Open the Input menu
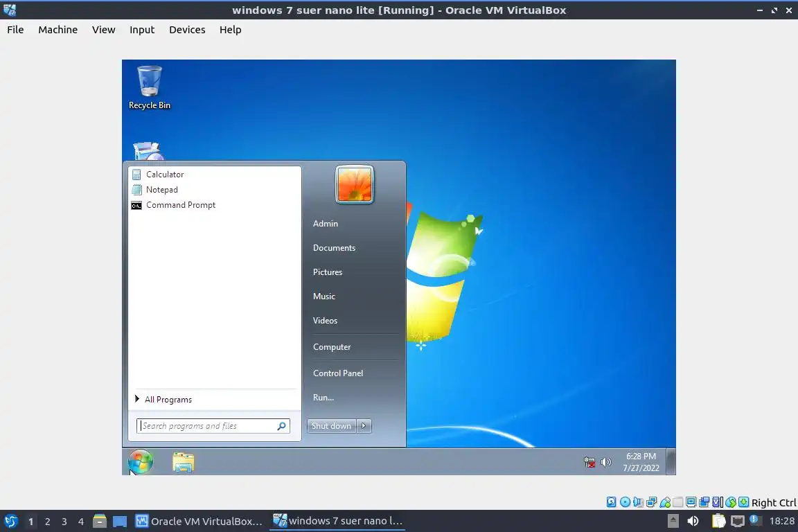The image size is (798, 532). coord(142,30)
